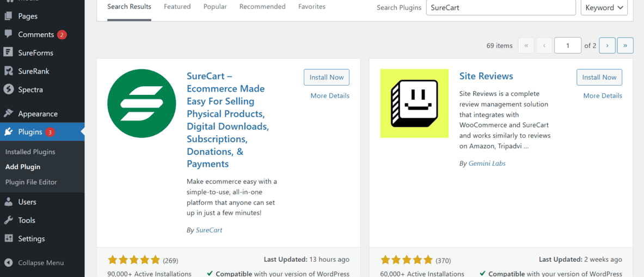Switch to the Recommended tab
The width and height of the screenshot is (644, 277).
click(262, 7)
